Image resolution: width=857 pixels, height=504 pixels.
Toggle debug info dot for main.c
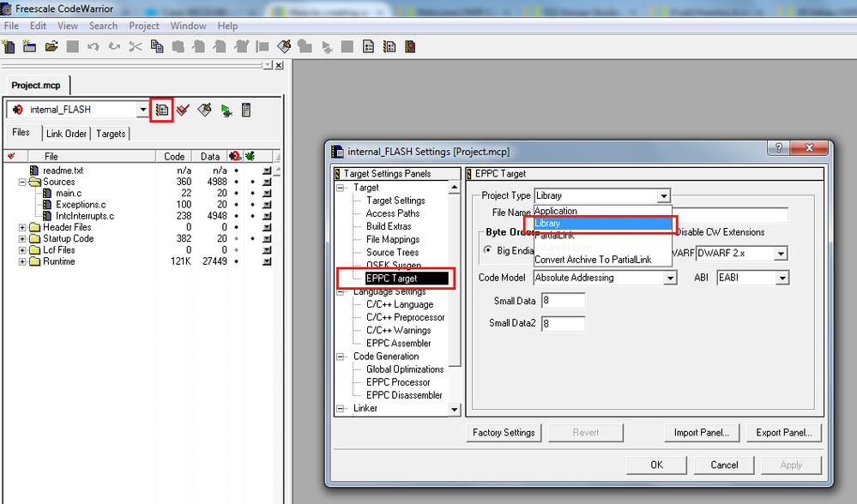pos(252,194)
